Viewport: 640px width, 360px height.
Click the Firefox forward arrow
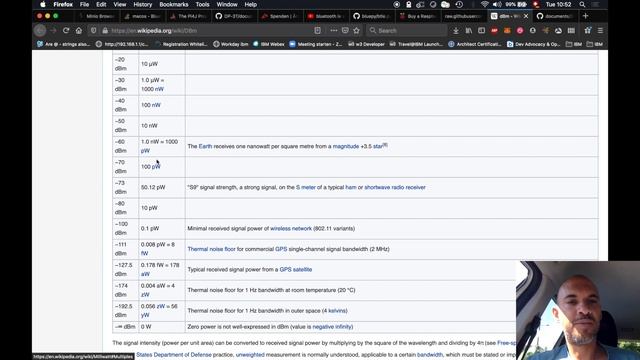click(x=53, y=31)
